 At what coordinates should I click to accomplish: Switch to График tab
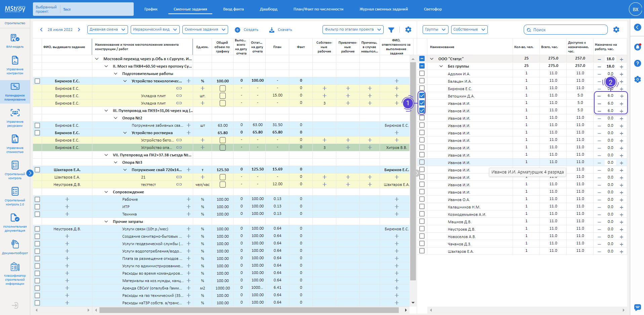click(x=151, y=9)
